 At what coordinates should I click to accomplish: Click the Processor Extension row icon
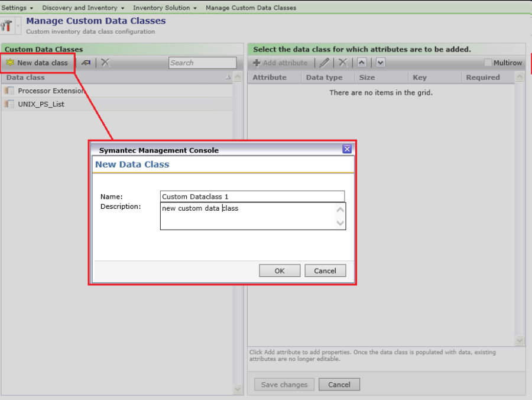pos(9,91)
